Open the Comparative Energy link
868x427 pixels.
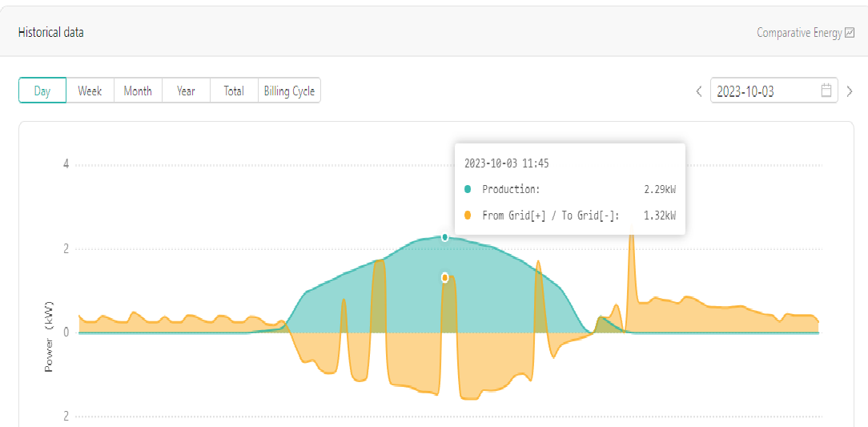click(800, 33)
